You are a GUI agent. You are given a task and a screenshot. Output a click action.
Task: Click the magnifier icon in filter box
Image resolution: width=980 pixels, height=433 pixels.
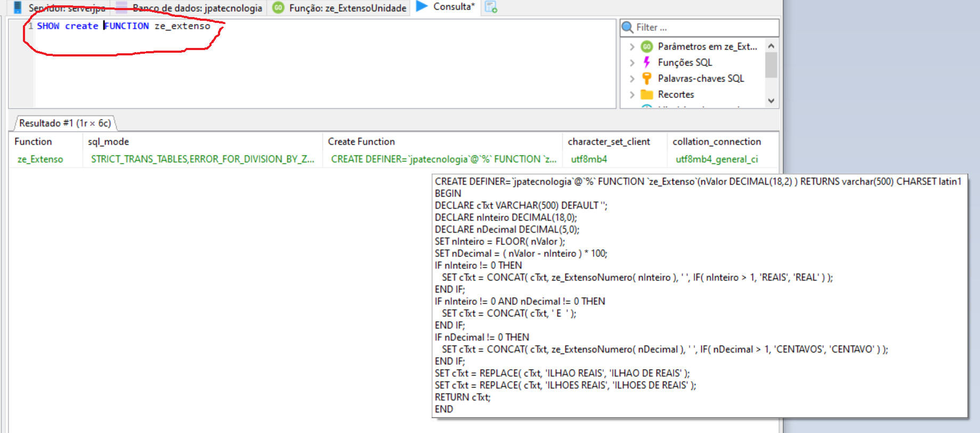click(x=628, y=27)
